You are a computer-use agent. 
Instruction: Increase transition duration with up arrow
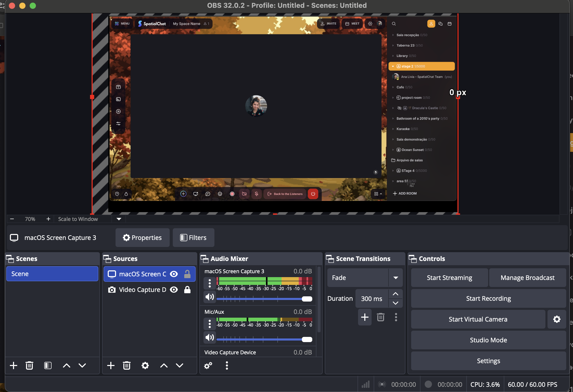[x=396, y=294]
